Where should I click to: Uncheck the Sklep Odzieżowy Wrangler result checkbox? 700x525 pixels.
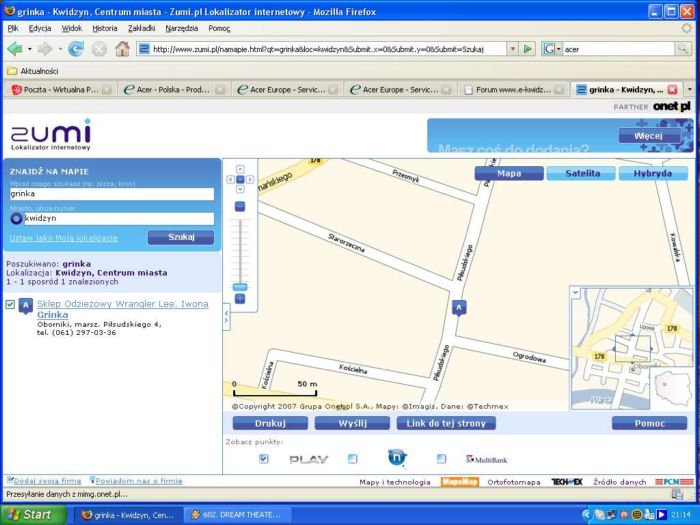click(x=10, y=305)
